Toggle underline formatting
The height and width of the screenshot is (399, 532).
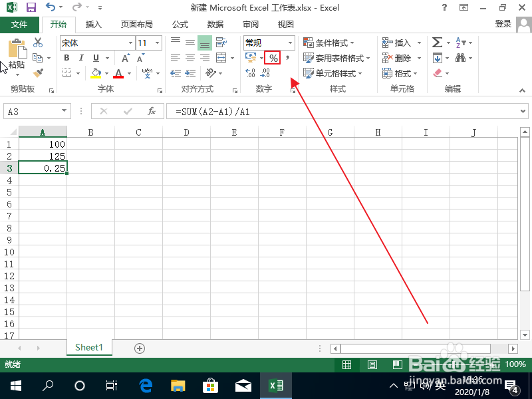click(x=96, y=58)
